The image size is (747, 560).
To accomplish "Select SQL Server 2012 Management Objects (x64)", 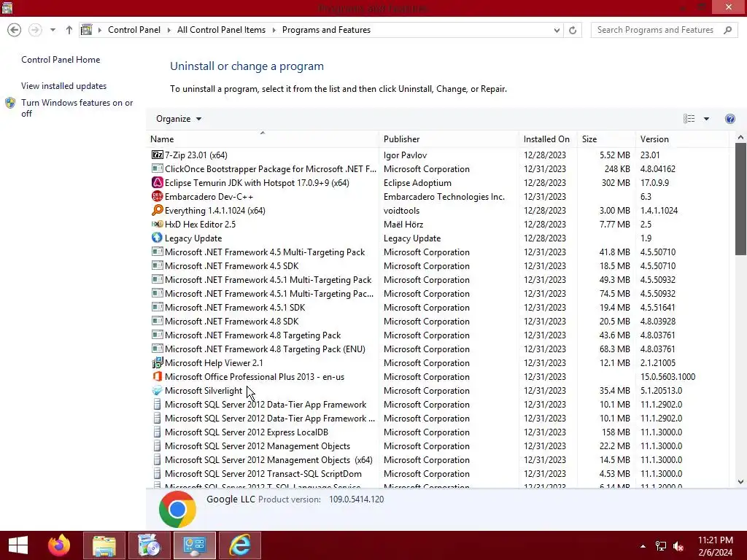I will pos(438,460).
